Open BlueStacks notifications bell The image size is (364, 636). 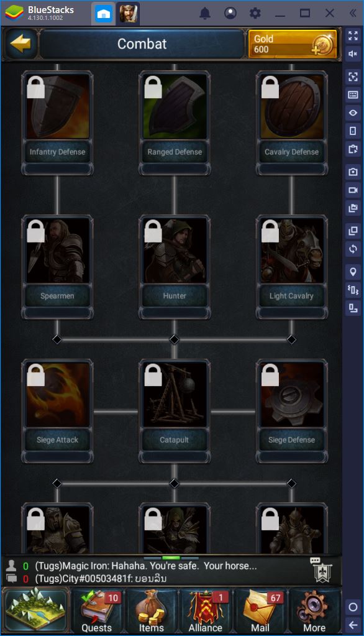[205, 14]
